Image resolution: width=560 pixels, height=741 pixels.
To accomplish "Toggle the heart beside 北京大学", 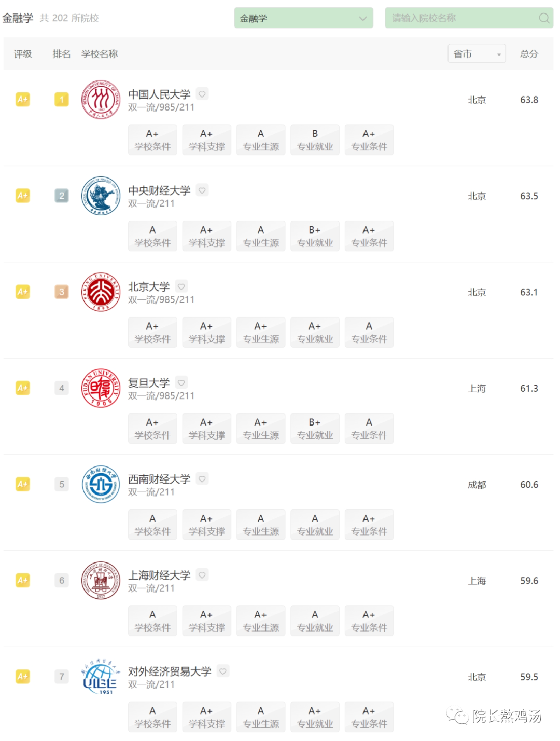I will (x=181, y=286).
